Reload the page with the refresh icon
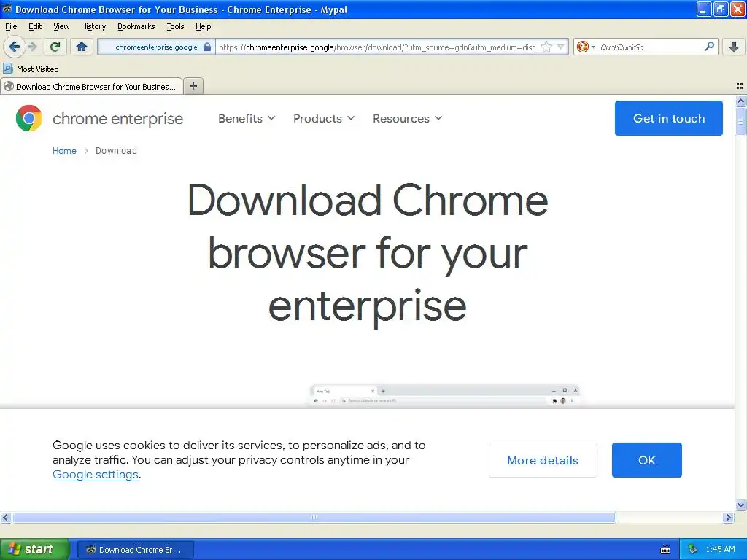Image resolution: width=747 pixels, height=560 pixels. point(55,47)
